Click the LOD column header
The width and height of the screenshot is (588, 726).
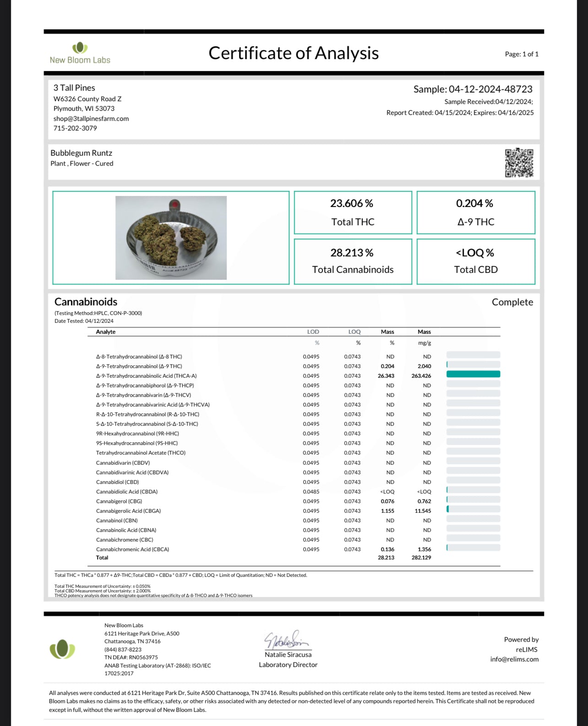(313, 332)
